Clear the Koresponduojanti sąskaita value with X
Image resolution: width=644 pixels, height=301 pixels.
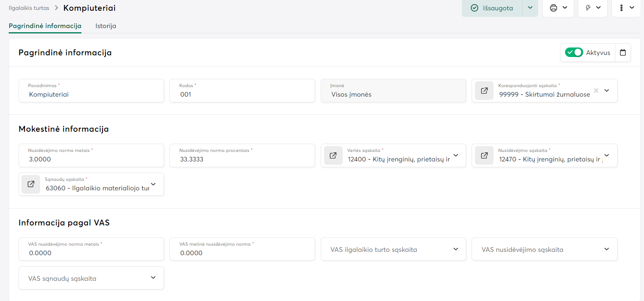tap(596, 90)
